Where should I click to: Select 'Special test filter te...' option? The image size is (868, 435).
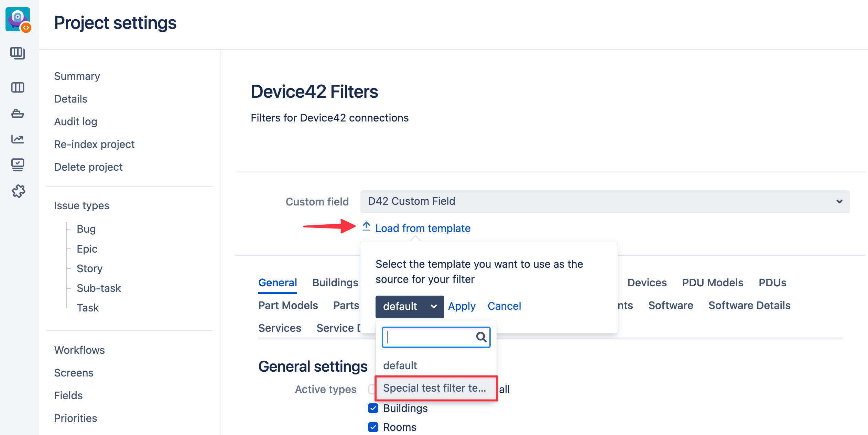[x=435, y=388]
